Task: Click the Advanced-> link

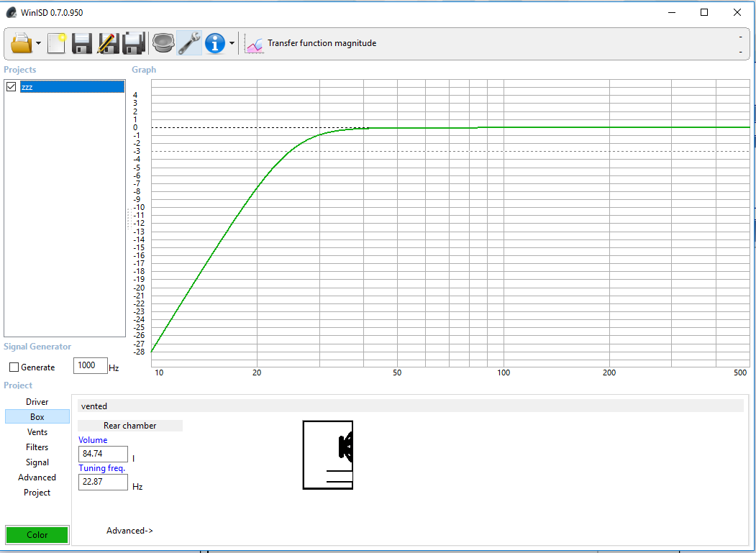Action: [x=129, y=530]
